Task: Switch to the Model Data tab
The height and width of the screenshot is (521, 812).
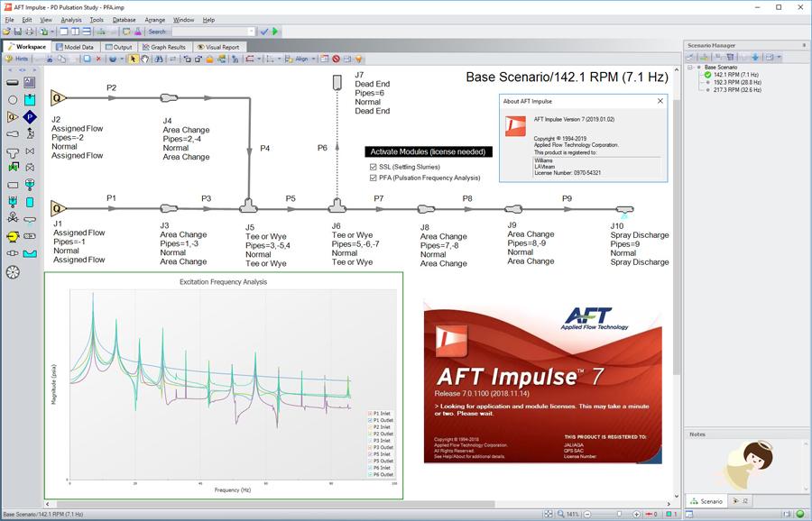Action: 75,47
